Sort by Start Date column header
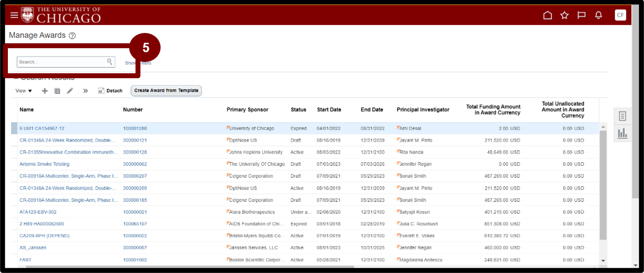 click(x=329, y=110)
